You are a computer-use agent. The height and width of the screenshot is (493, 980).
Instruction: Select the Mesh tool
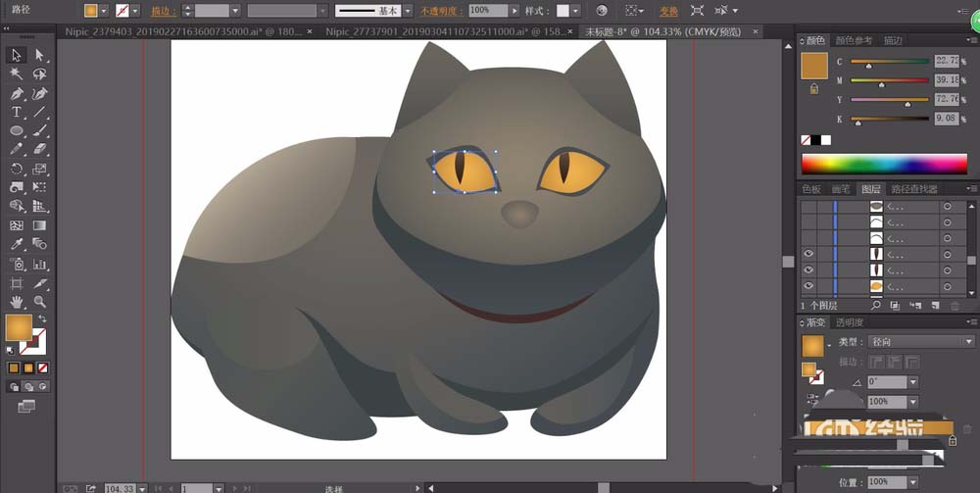click(17, 225)
